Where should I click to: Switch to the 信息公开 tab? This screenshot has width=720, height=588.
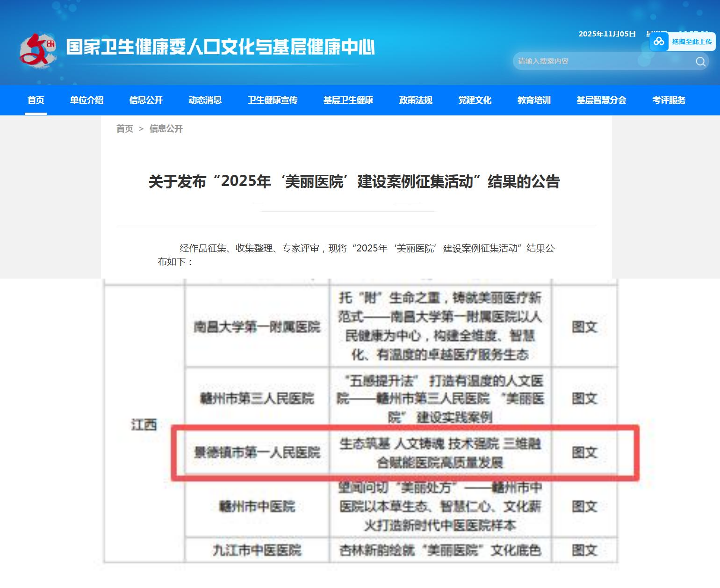(145, 100)
